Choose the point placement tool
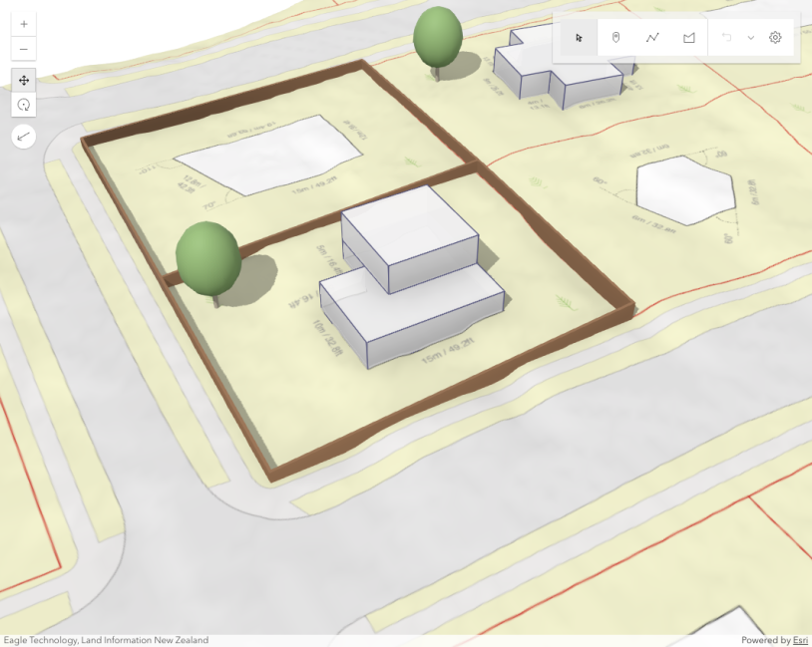 tap(615, 38)
